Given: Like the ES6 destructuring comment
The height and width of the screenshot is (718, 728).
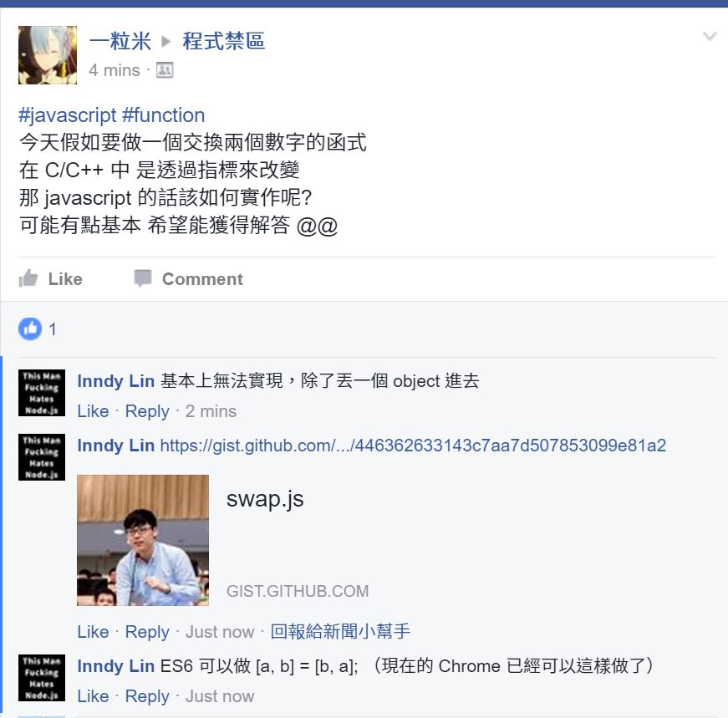Looking at the screenshot, I should (x=93, y=696).
